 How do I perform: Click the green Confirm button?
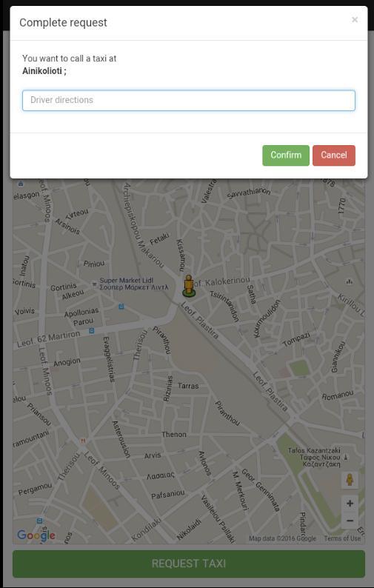click(x=286, y=156)
